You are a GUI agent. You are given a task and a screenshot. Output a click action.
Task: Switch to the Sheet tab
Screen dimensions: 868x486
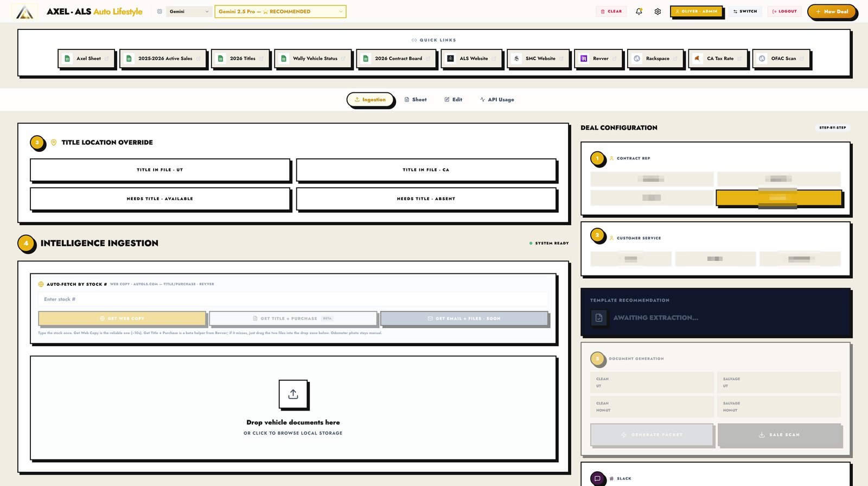click(x=416, y=100)
